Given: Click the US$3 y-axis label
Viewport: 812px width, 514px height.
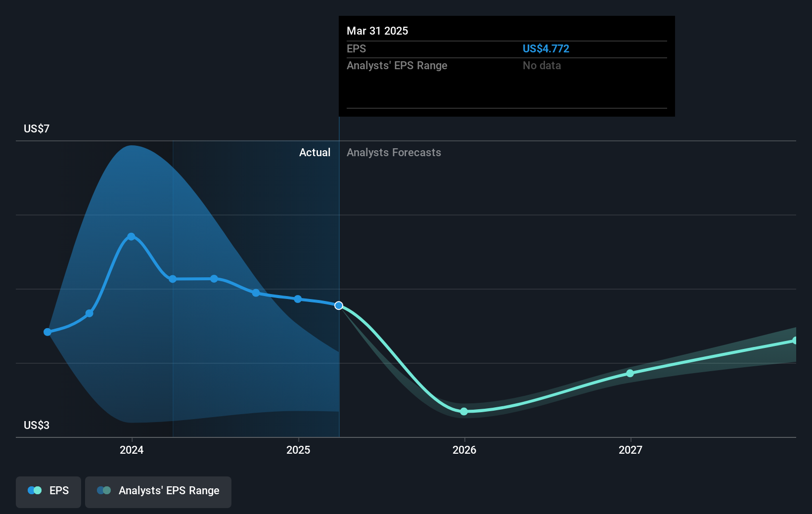Looking at the screenshot, I should (x=37, y=425).
